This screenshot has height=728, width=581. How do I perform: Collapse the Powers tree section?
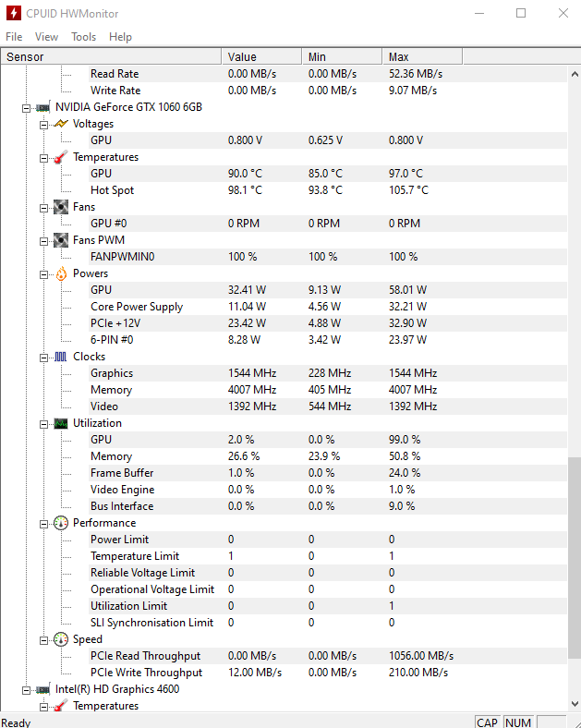[43, 274]
